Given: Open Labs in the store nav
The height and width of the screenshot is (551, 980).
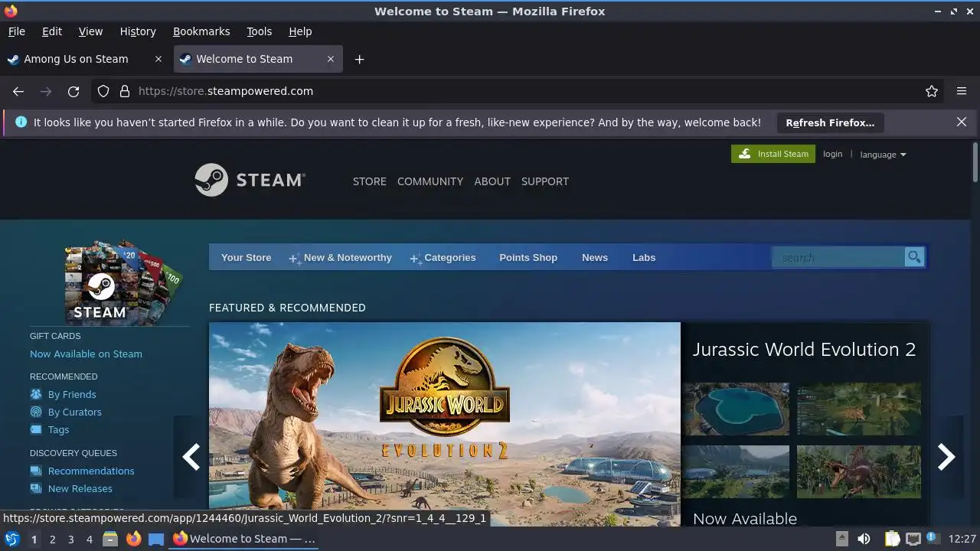Looking at the screenshot, I should (x=644, y=258).
